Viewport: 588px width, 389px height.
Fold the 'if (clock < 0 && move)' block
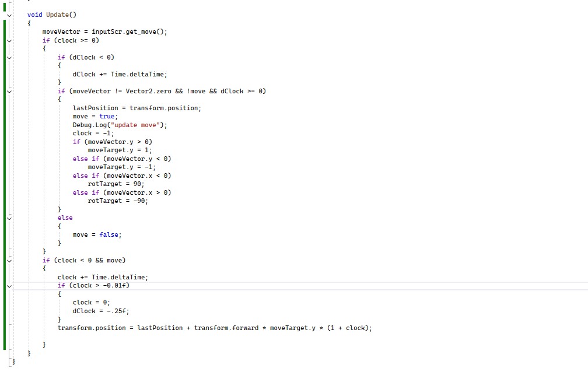tap(9, 261)
